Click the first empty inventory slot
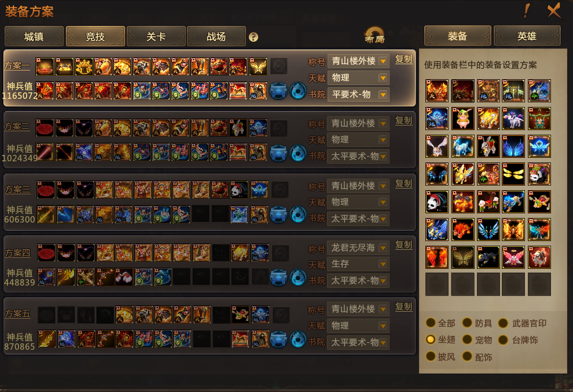573x392 pixels. 437,284
